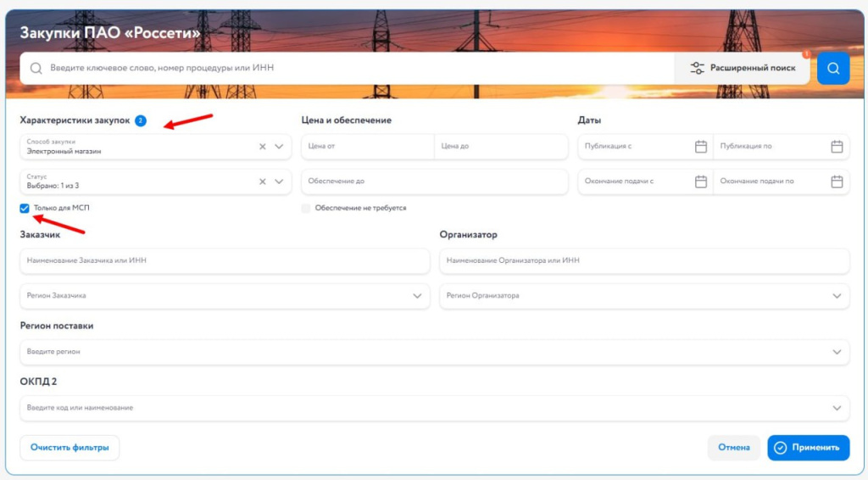Expand the 'Статус' dropdown chevron

(x=279, y=181)
